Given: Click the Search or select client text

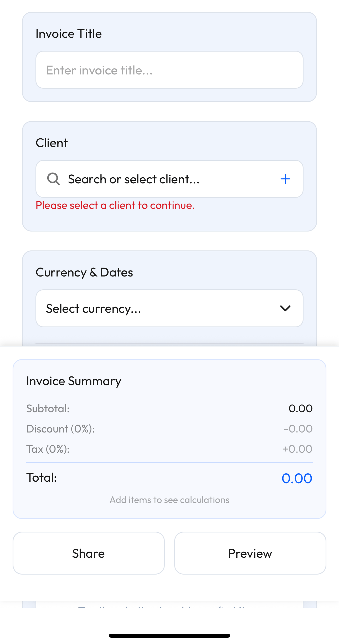Looking at the screenshot, I should (x=134, y=179).
